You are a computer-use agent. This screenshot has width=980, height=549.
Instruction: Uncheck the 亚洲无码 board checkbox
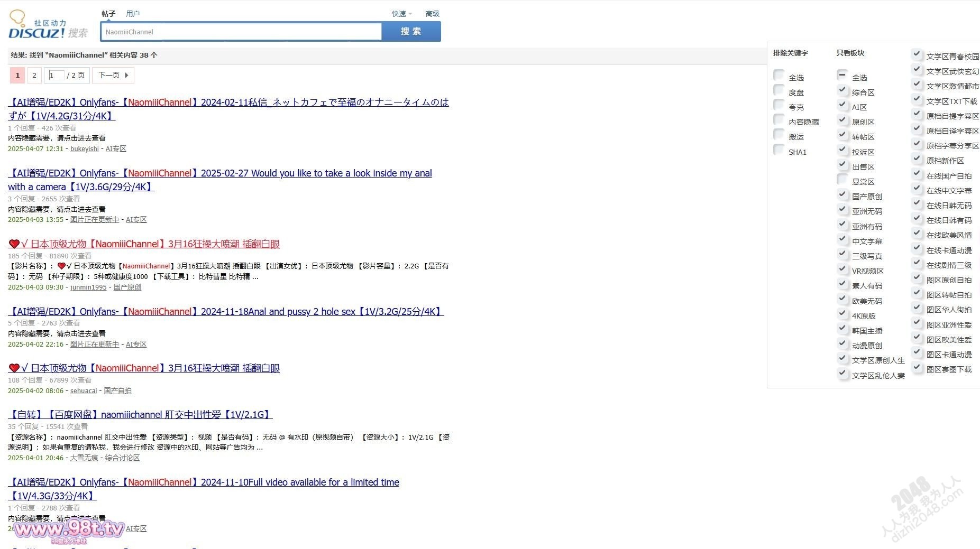(x=842, y=209)
